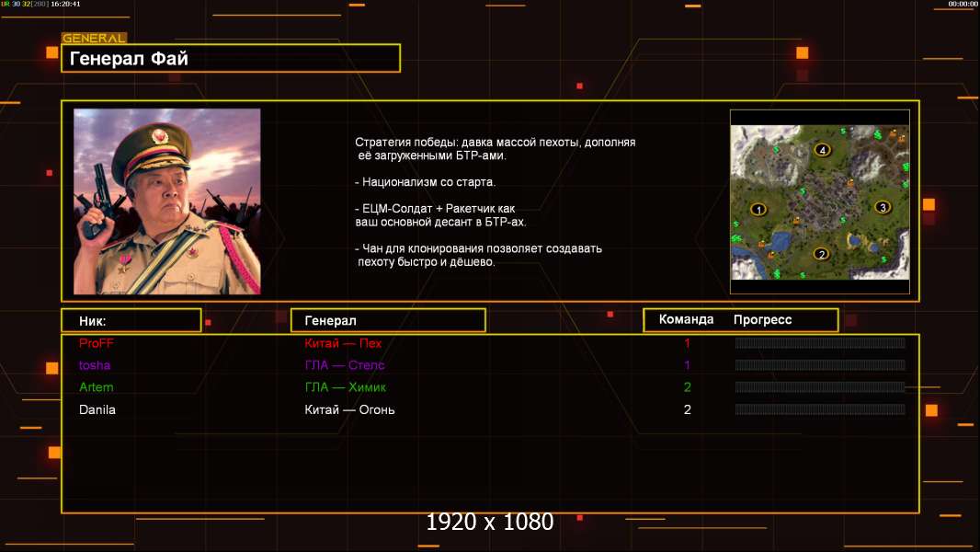
Task: Click the 'Генерал Фай' title field
Action: (x=231, y=58)
